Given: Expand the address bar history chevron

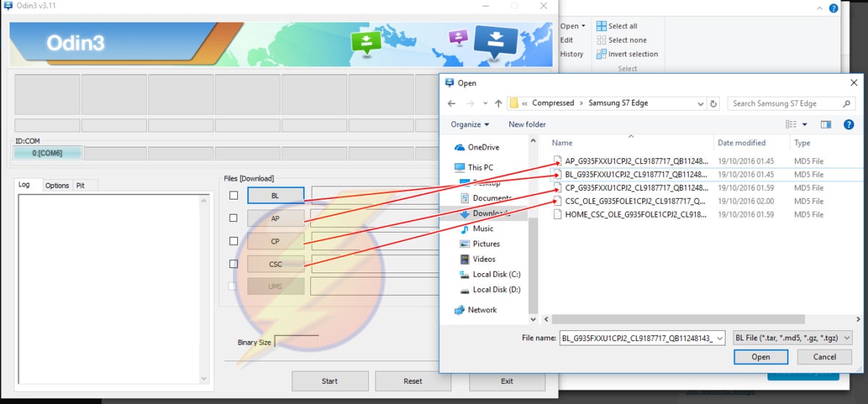Looking at the screenshot, I should coord(699,103).
